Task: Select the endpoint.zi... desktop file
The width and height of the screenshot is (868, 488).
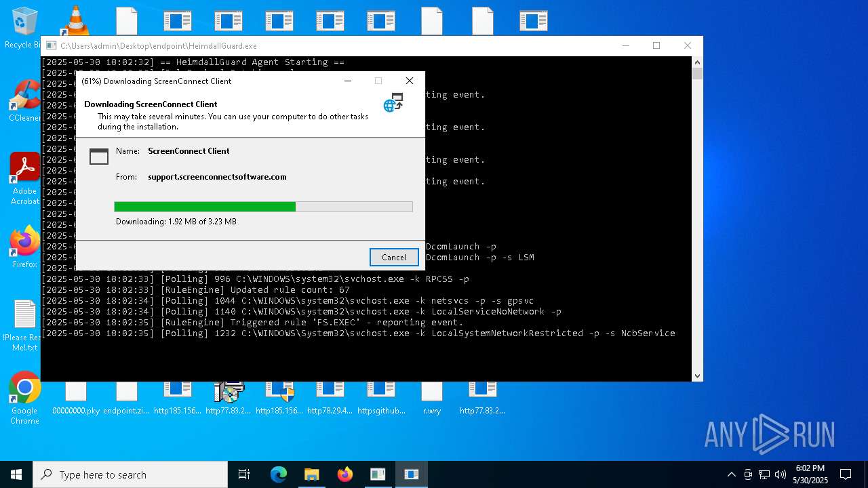Action: [x=127, y=399]
